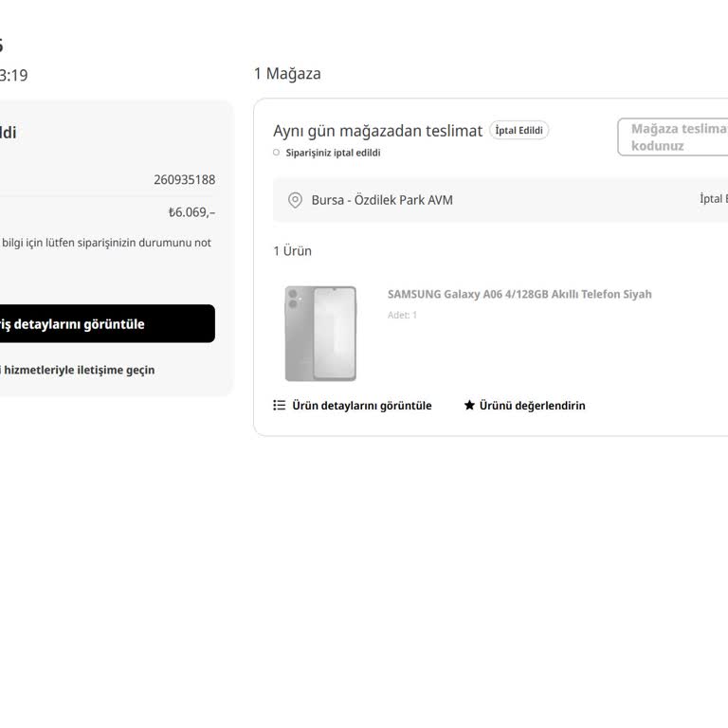The height and width of the screenshot is (728, 728).
Task: Click the star icon to rate product
Action: click(469, 406)
